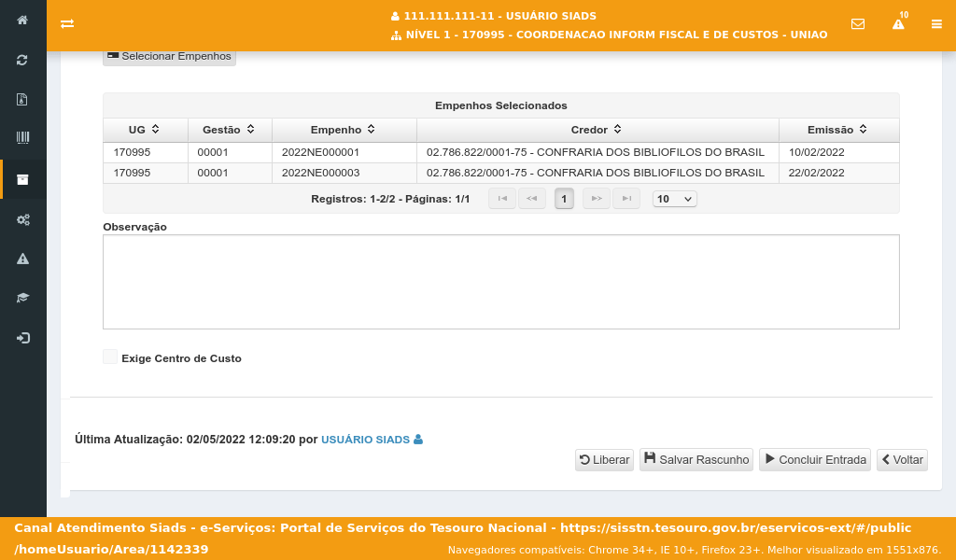956x560 pixels.
Task: Go to previous page of records
Action: (x=531, y=199)
